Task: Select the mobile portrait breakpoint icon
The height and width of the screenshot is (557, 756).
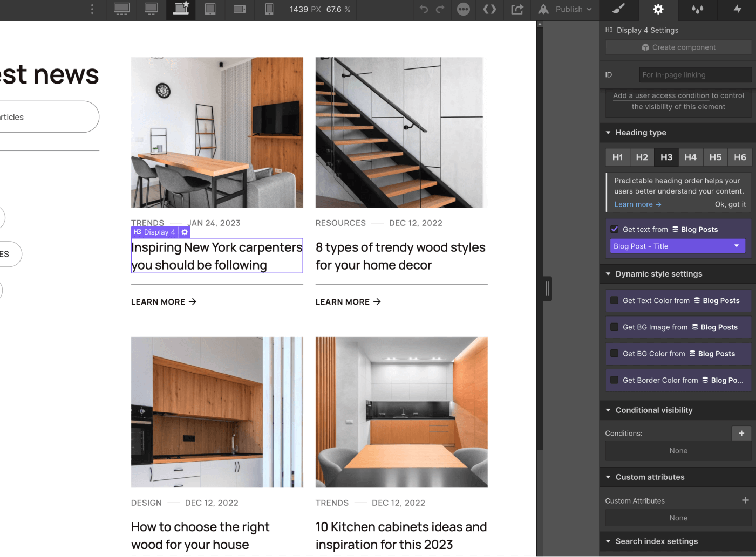Action: point(269,9)
